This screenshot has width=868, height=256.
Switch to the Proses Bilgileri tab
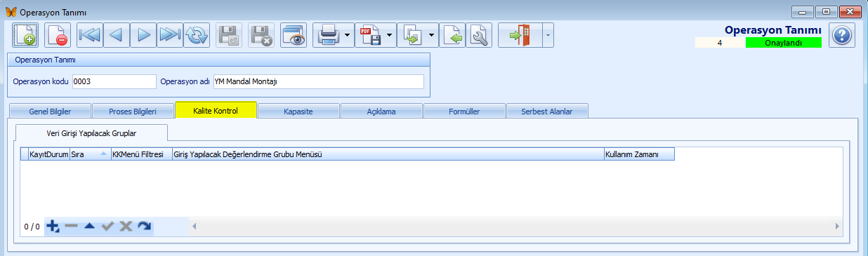pos(133,111)
